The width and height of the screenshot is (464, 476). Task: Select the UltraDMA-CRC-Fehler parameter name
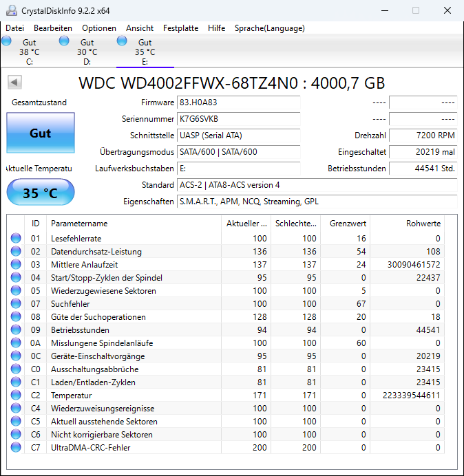point(91,448)
